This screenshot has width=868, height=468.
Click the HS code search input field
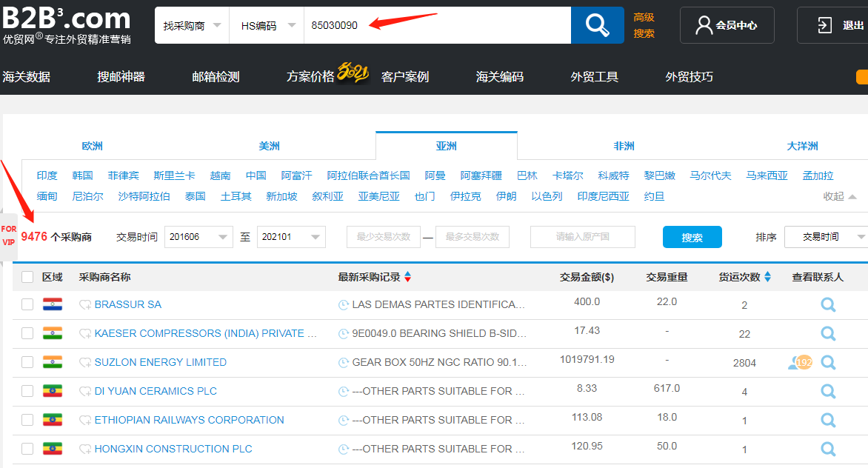[437, 25]
